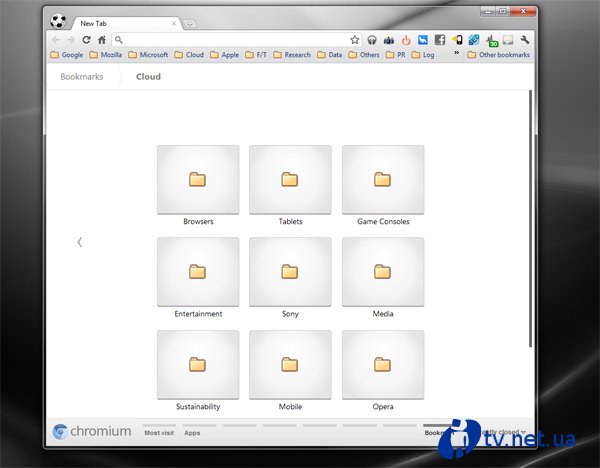Open the Research bookmarks folder

pos(292,55)
